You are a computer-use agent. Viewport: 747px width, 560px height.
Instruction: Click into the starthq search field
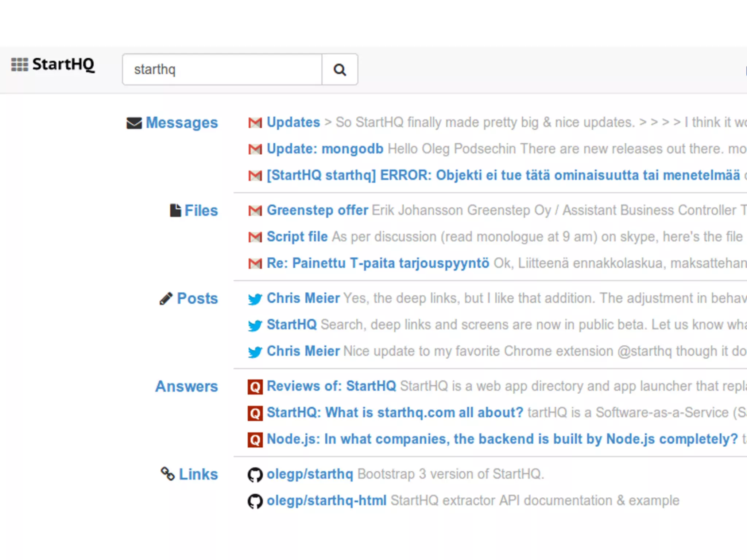[222, 69]
